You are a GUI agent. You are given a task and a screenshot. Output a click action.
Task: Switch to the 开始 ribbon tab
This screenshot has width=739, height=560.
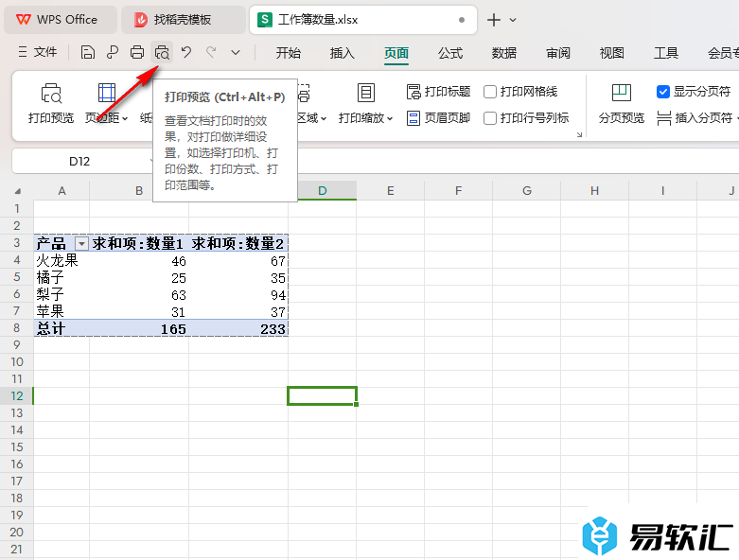(x=288, y=53)
